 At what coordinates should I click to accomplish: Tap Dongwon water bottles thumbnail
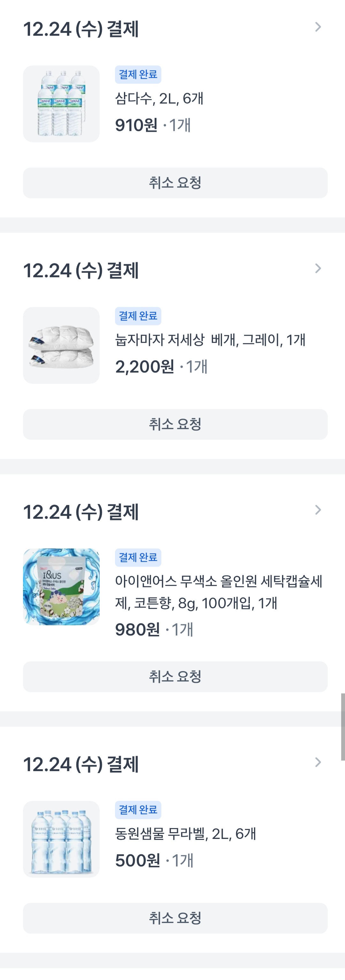(x=61, y=839)
